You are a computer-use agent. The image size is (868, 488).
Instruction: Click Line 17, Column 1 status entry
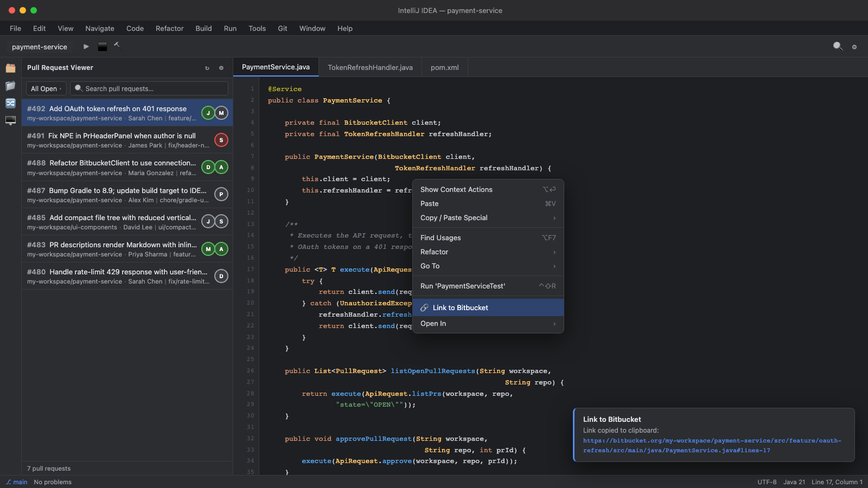[x=837, y=482]
